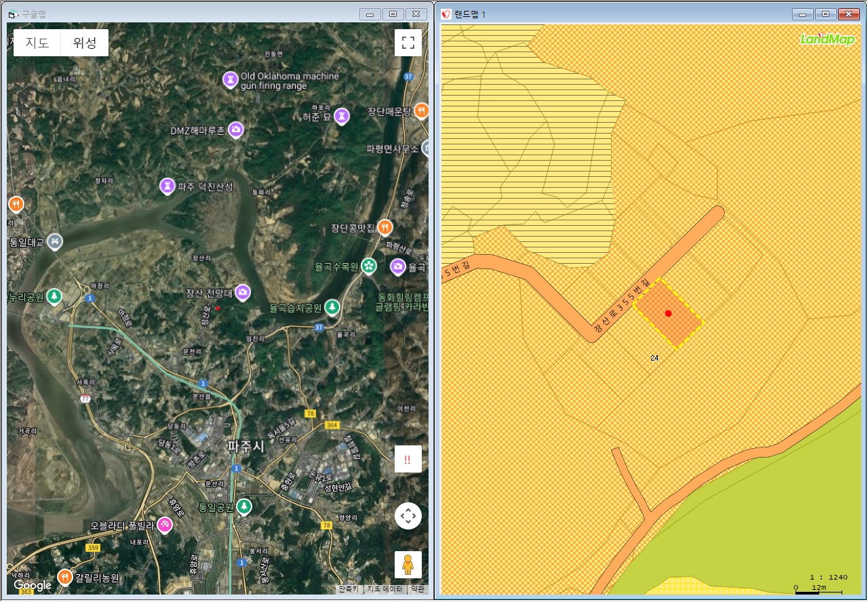Click the 갈릴리농원 restaurant marker
The height and width of the screenshot is (602, 868).
[x=64, y=577]
